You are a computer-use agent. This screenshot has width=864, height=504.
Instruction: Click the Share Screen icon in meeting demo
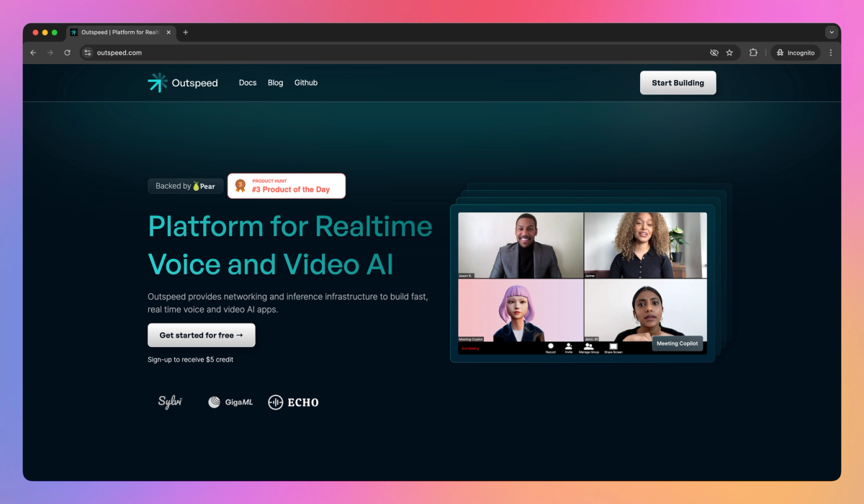click(x=613, y=348)
